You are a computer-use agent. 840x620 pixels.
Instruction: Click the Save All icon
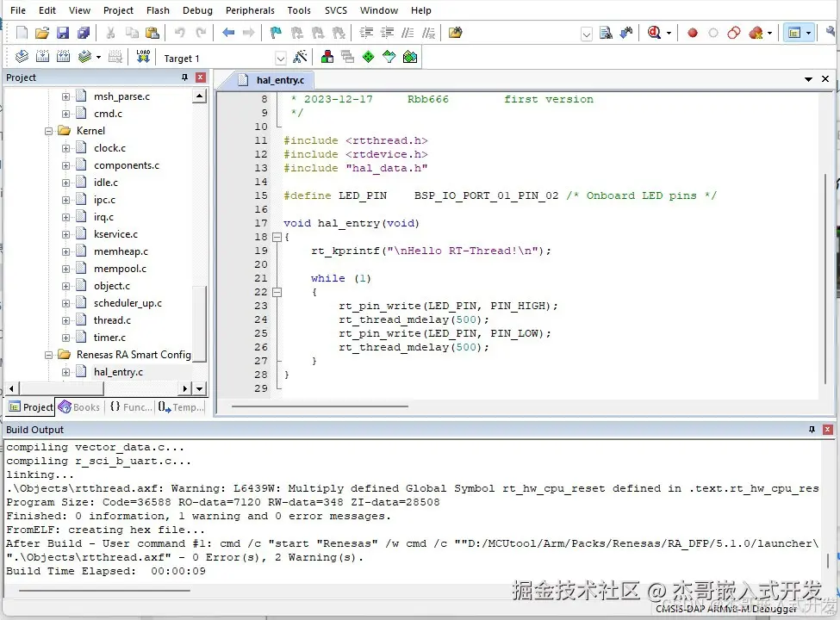(x=84, y=33)
